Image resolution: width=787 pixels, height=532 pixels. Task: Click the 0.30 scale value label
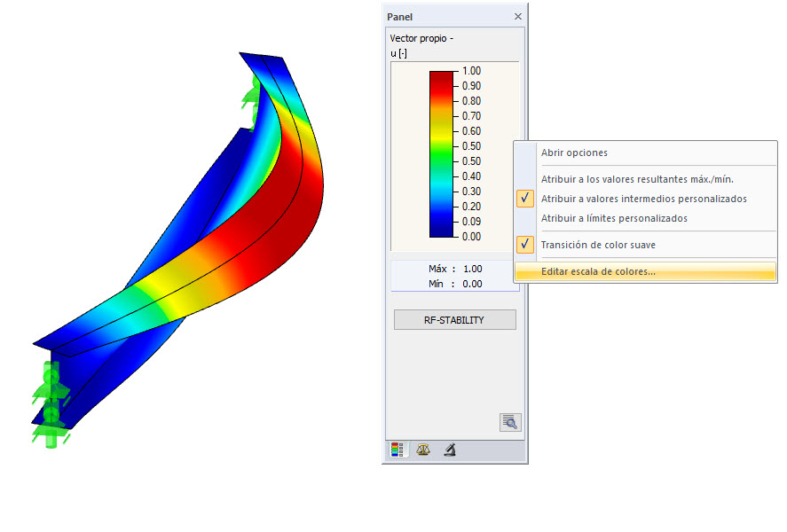point(471,191)
